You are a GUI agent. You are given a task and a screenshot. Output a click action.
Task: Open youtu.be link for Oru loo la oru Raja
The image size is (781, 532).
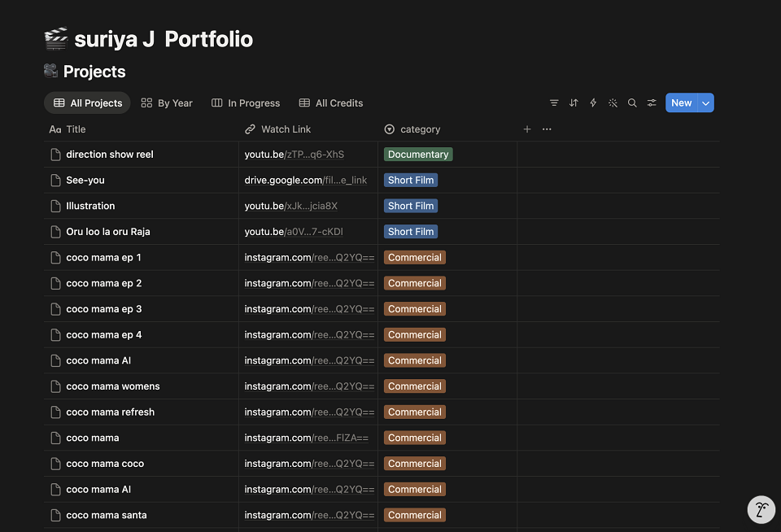click(x=294, y=232)
